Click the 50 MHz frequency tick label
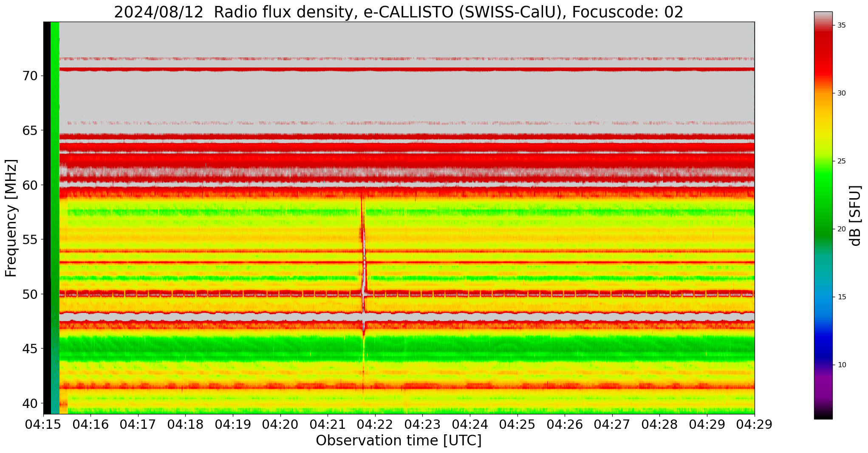The image size is (868, 453). click(x=30, y=294)
